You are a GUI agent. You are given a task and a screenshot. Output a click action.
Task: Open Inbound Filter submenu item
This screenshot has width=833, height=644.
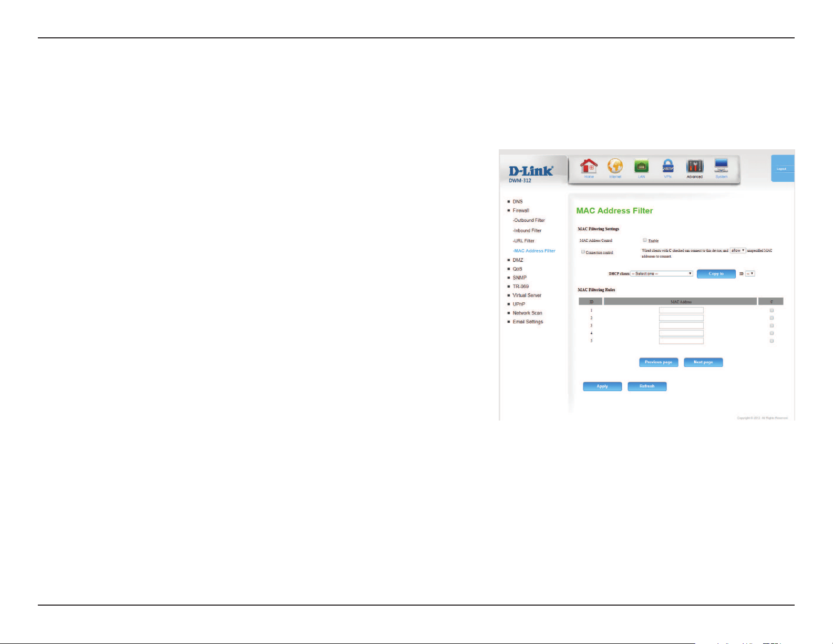coord(527,230)
